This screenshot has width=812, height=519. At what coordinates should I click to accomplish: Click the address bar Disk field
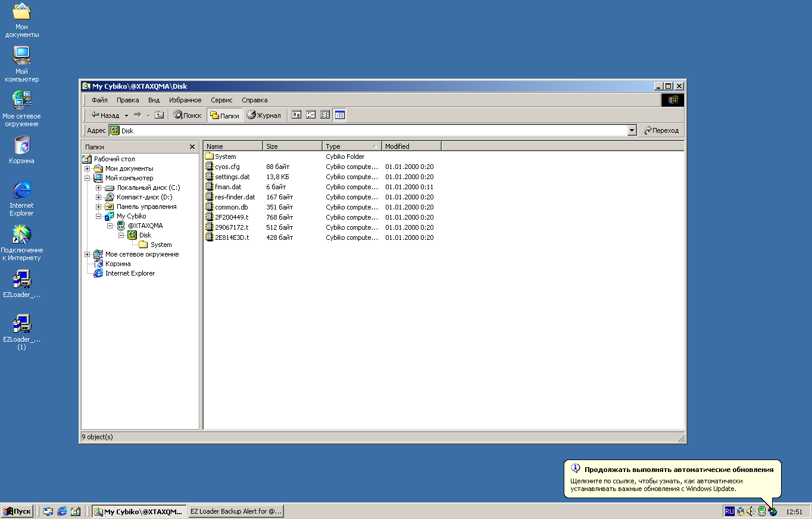click(x=368, y=130)
